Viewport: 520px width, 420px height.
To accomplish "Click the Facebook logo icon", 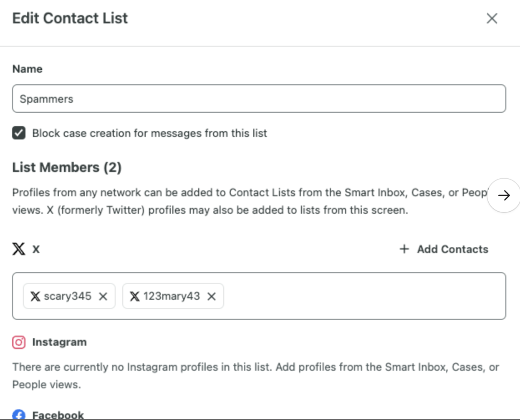I will coord(19,415).
